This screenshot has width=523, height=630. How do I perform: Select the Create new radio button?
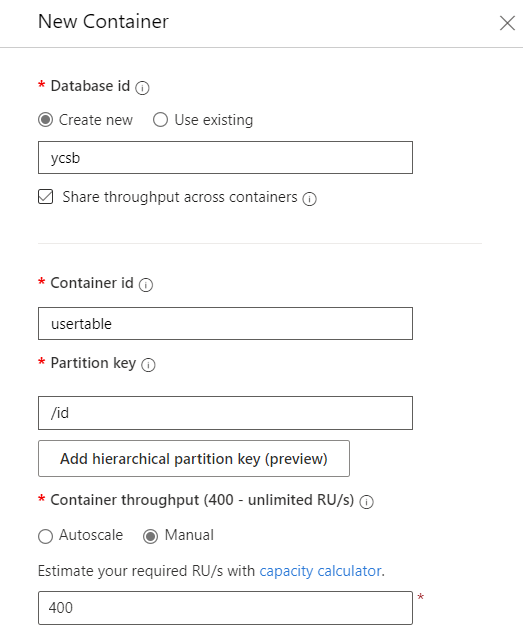pos(45,120)
